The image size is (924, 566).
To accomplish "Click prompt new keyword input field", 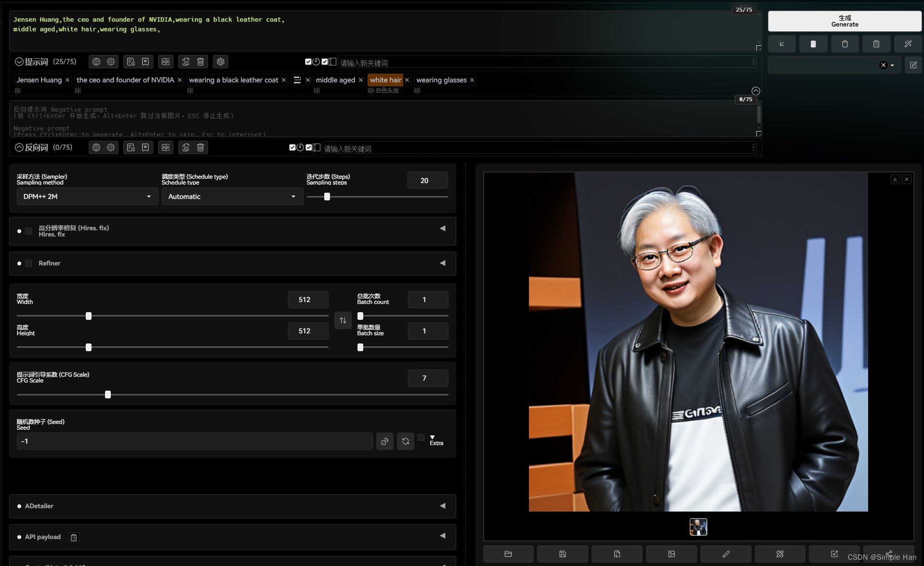I will click(547, 63).
